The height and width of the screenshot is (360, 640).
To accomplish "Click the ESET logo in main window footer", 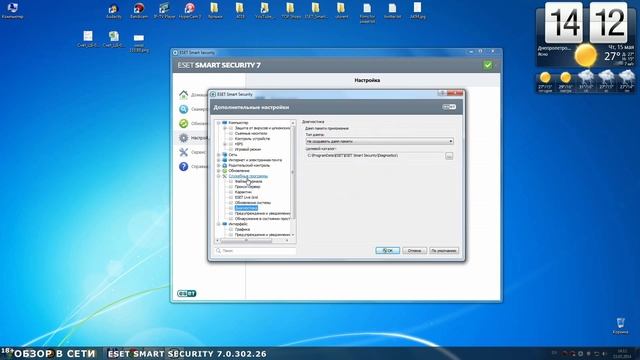I will click(187, 293).
